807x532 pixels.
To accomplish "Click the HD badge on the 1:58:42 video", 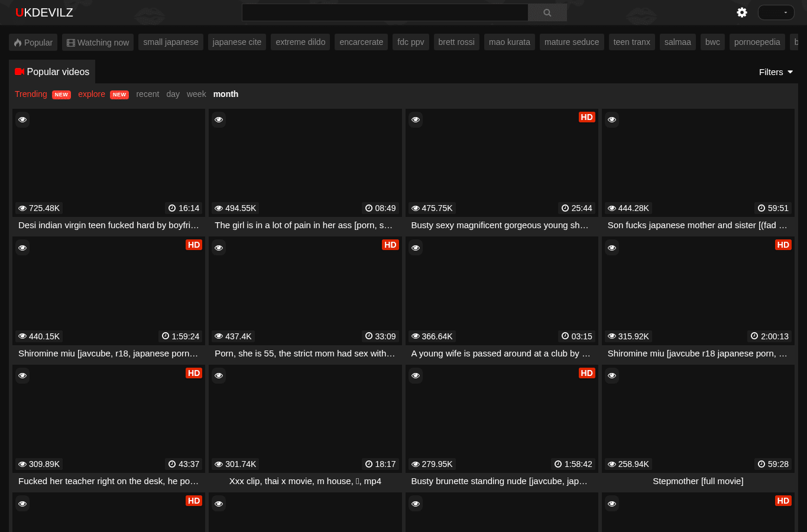I will tap(586, 373).
